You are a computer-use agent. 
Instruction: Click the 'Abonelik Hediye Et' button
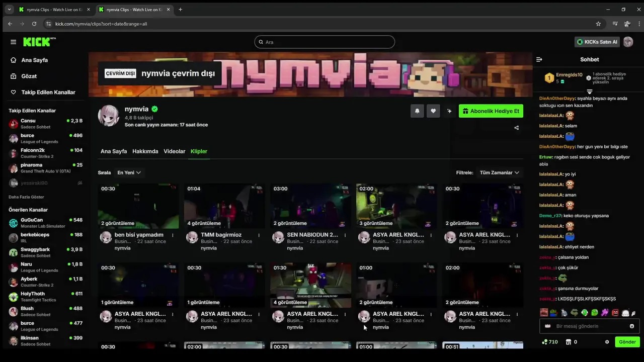coord(491,111)
